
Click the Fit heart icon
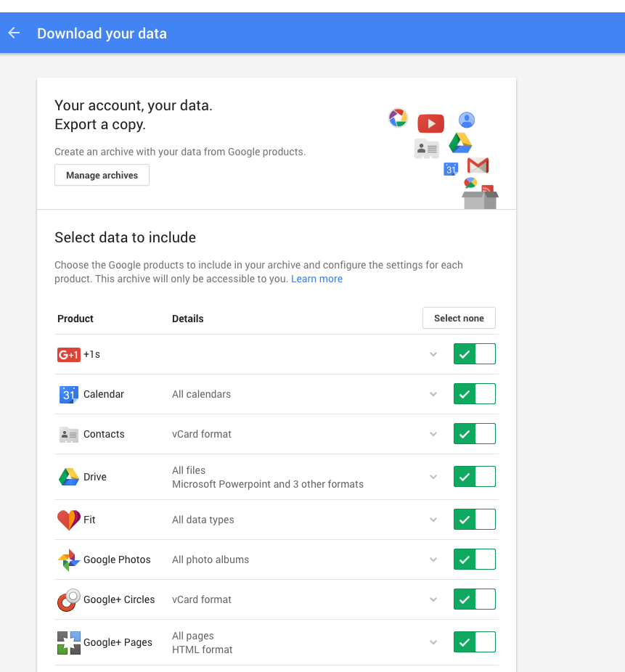tap(68, 520)
